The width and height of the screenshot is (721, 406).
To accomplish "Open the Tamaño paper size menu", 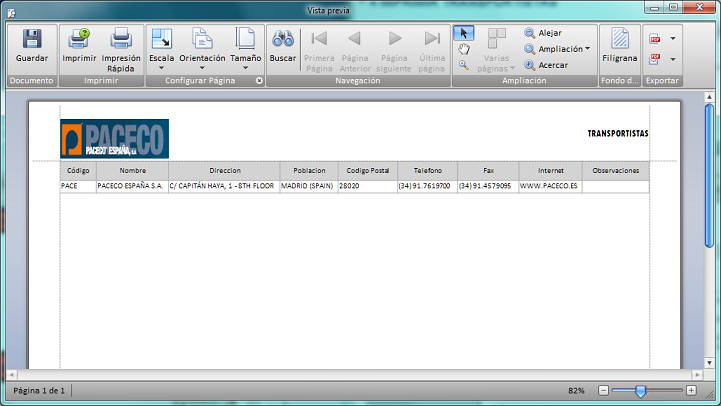I will click(x=246, y=49).
